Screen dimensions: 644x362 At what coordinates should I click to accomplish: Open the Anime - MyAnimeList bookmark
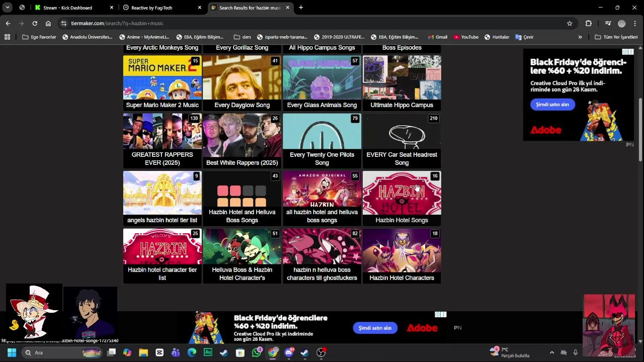point(144,37)
